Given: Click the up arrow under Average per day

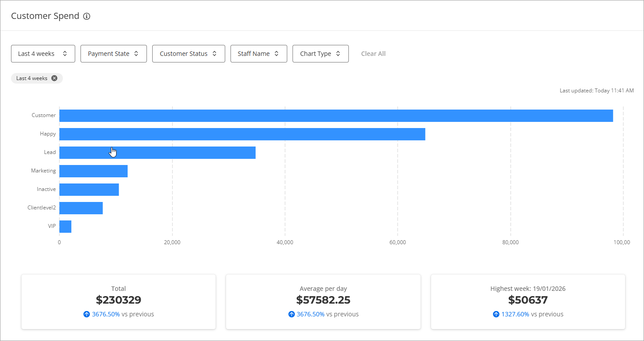Looking at the screenshot, I should click(291, 314).
